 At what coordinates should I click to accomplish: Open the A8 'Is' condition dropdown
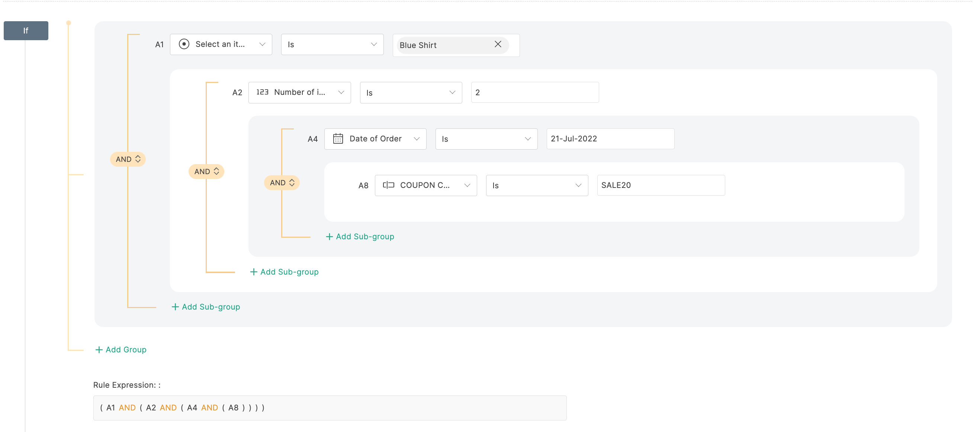tap(536, 185)
